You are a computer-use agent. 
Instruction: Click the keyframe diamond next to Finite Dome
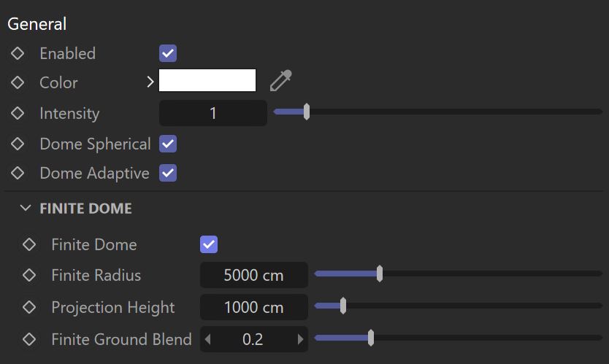click(29, 244)
